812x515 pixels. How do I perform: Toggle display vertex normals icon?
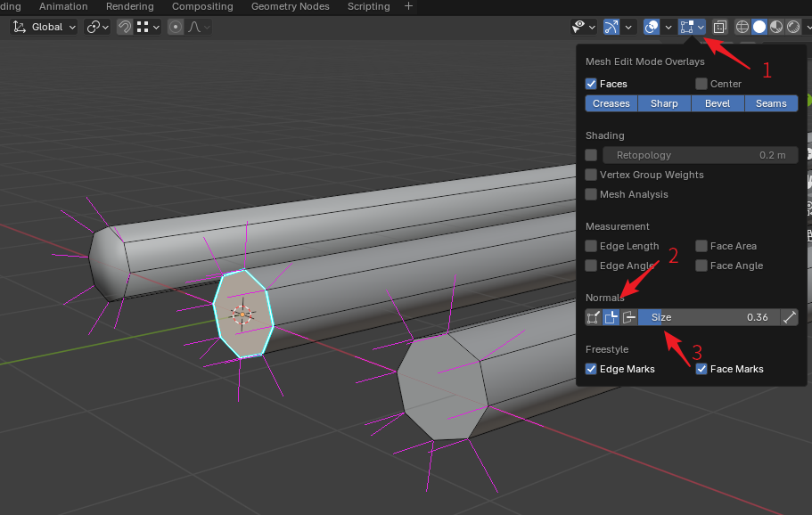594,317
